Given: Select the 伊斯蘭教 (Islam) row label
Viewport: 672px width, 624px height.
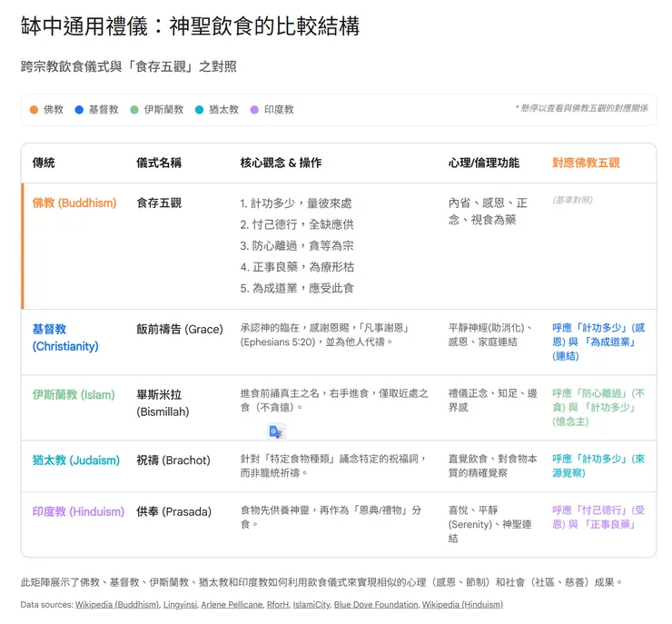Looking at the screenshot, I should pyautogui.click(x=74, y=395).
